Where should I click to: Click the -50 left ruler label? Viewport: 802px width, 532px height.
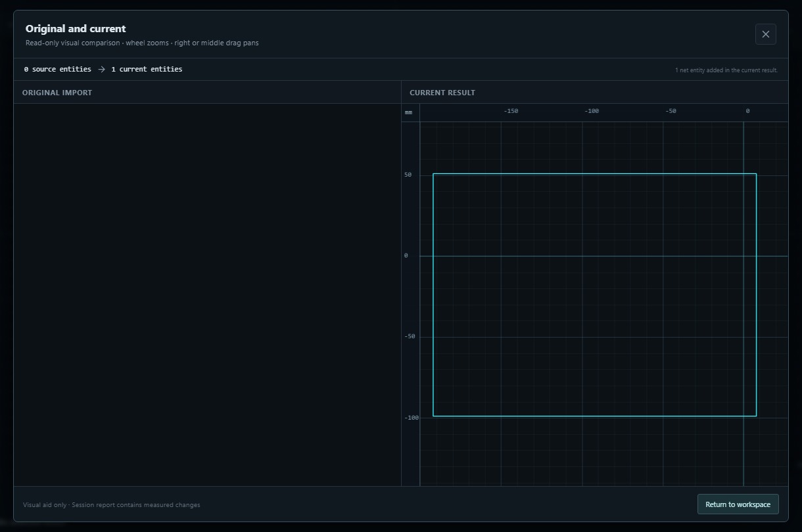pos(410,336)
